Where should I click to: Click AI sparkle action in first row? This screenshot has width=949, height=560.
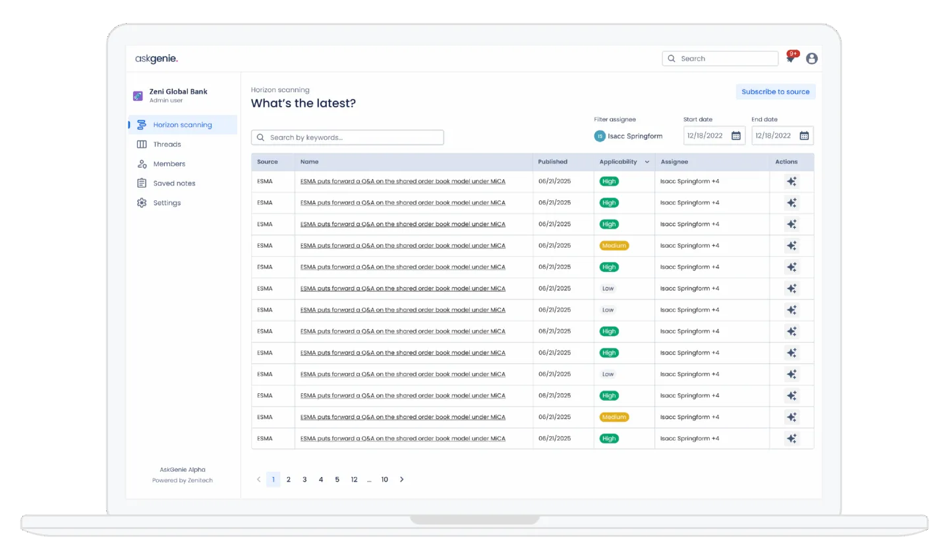[791, 181]
